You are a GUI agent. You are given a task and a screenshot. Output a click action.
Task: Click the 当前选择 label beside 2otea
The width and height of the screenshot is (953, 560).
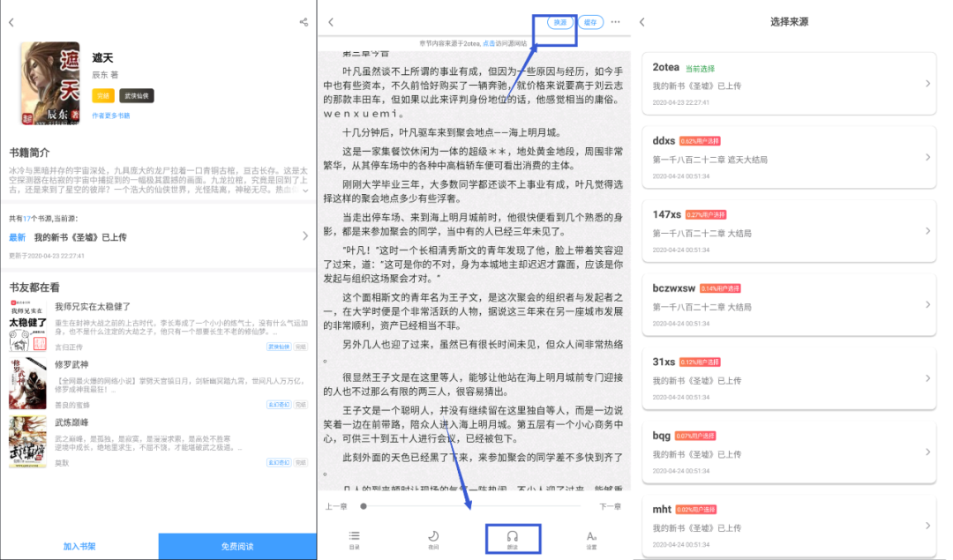(x=700, y=69)
